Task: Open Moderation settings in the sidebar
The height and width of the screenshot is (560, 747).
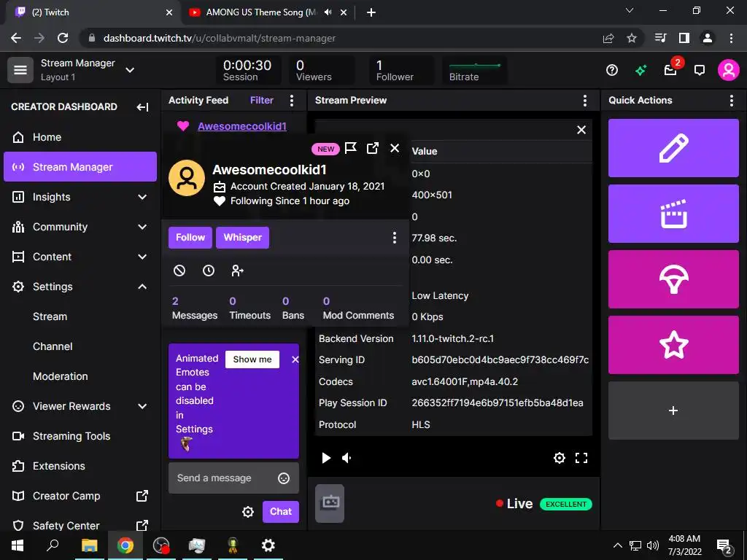Action: (x=61, y=376)
